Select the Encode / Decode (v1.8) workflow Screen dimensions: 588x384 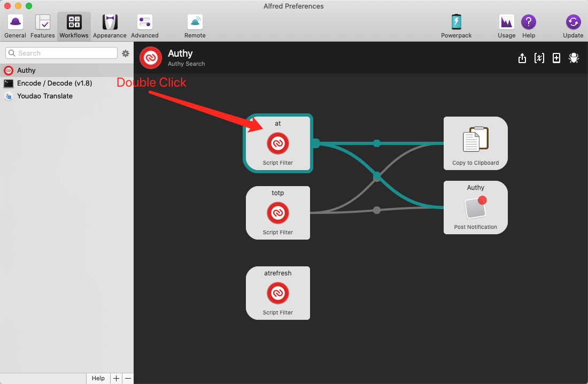(67, 83)
